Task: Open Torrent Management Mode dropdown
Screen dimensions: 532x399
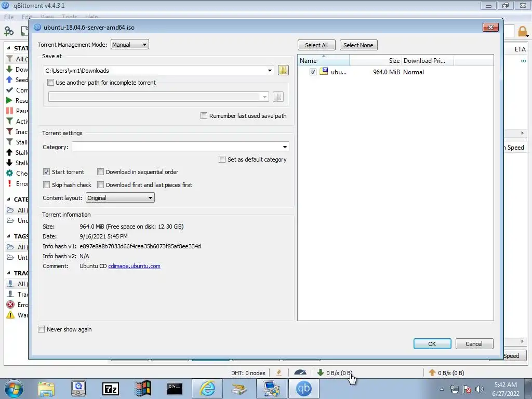Action: pyautogui.click(x=129, y=45)
